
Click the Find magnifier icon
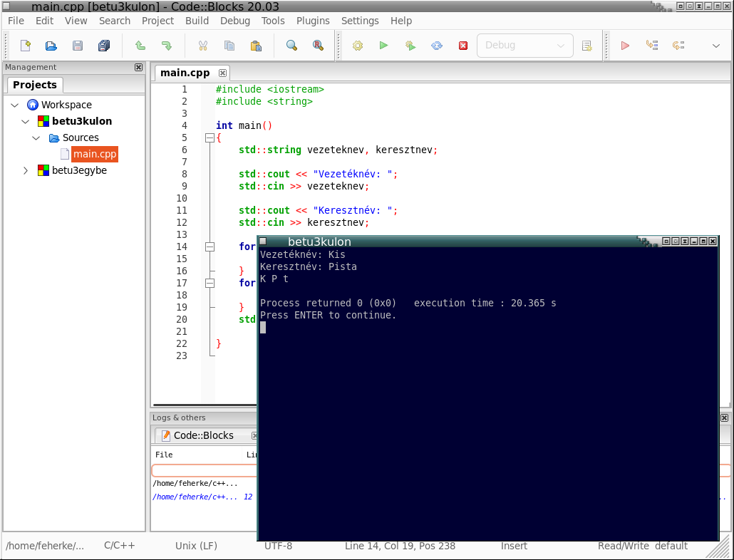[291, 46]
